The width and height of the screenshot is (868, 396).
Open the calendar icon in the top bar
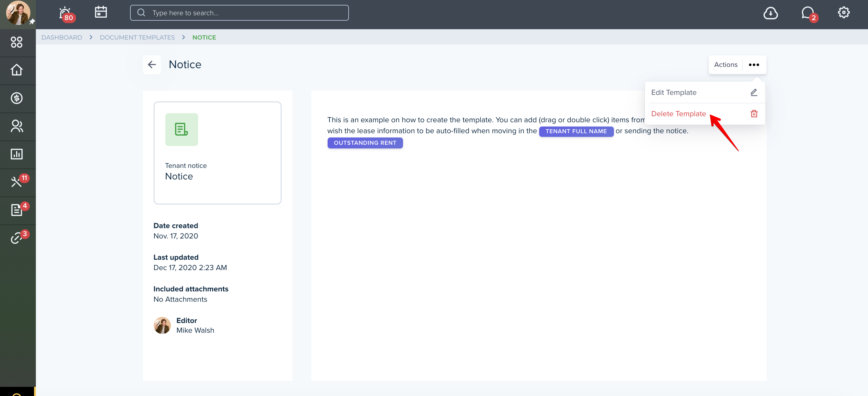(x=101, y=12)
